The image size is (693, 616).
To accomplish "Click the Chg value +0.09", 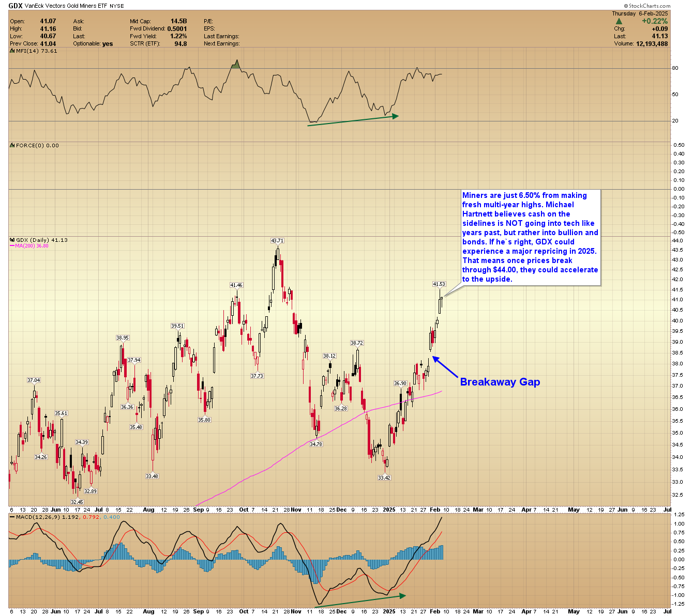I will 659,29.
